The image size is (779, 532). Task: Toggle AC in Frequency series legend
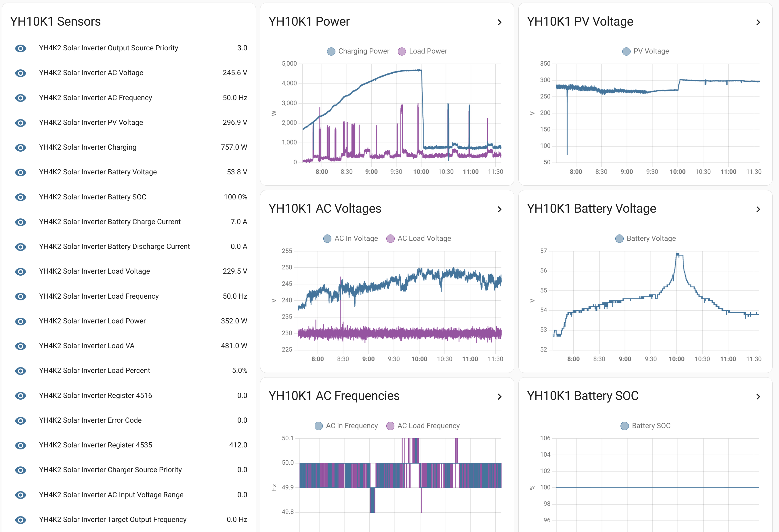[346, 426]
